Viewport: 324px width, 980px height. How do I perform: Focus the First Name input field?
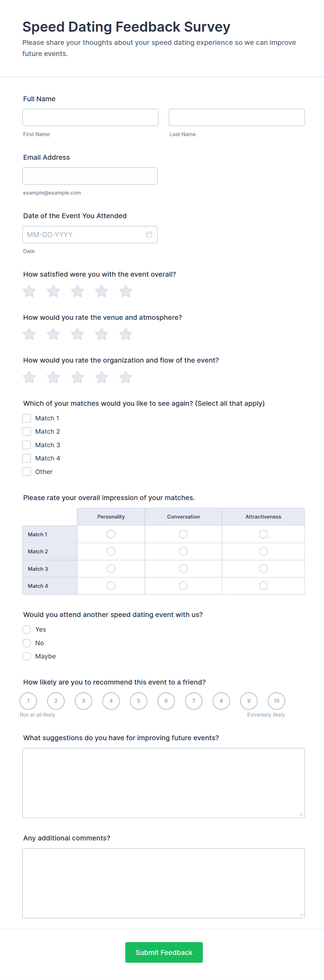(90, 118)
